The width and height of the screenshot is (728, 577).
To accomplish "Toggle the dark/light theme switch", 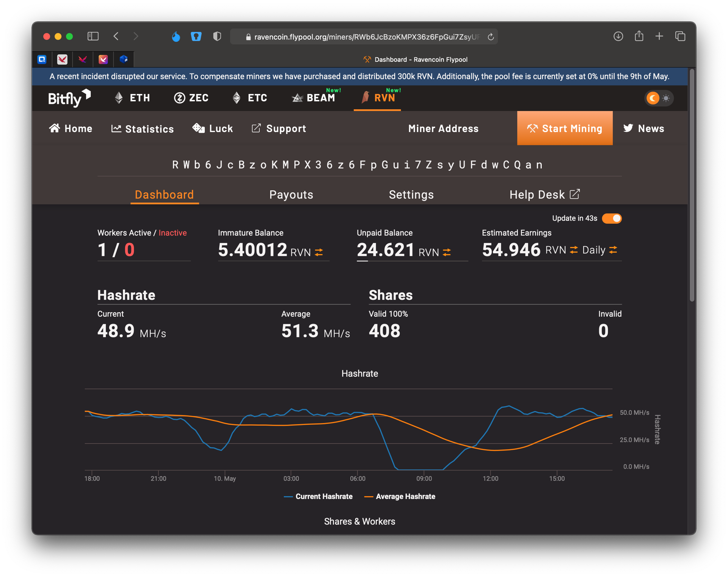I will click(x=659, y=98).
